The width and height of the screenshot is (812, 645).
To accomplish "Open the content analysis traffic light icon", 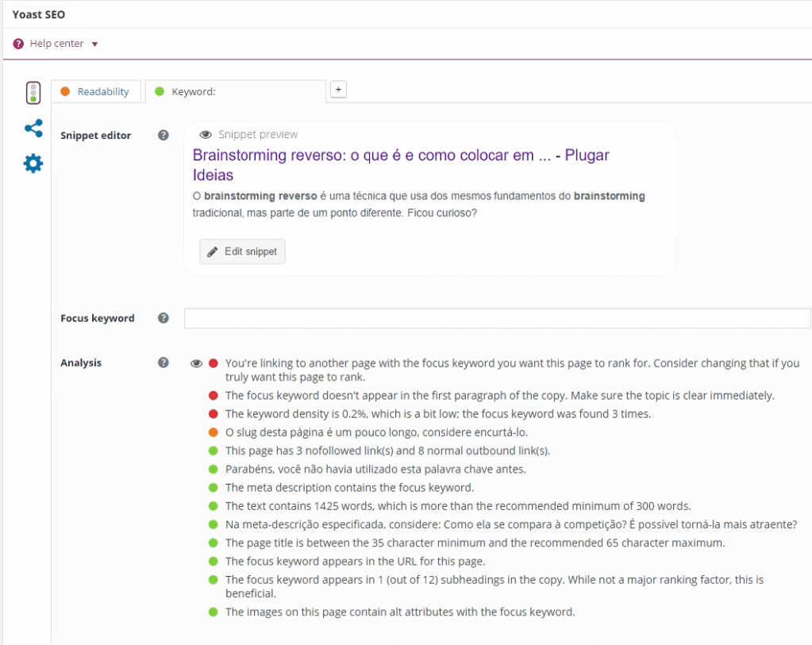I will tap(33, 91).
